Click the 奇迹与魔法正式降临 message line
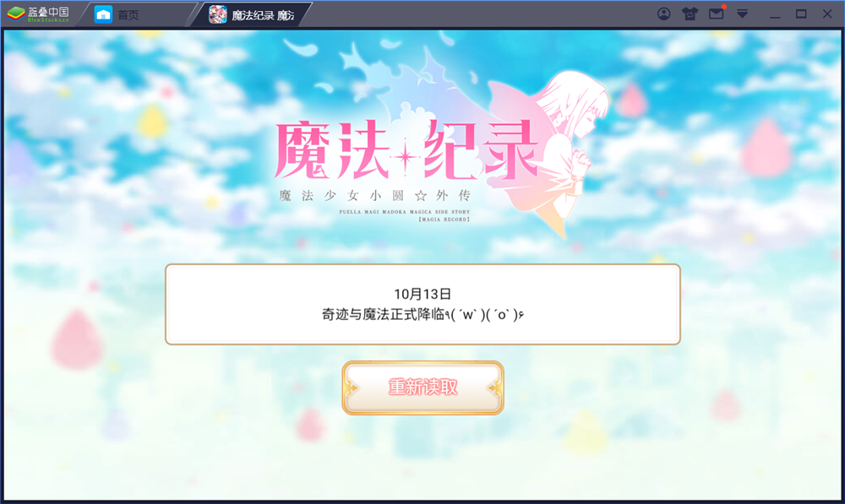The height and width of the screenshot is (504, 845). click(422, 314)
